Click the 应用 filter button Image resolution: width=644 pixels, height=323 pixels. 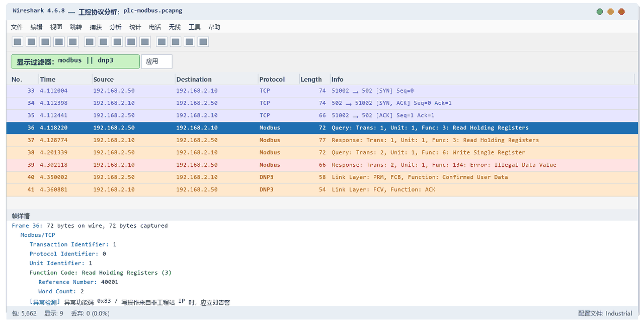[x=156, y=61]
